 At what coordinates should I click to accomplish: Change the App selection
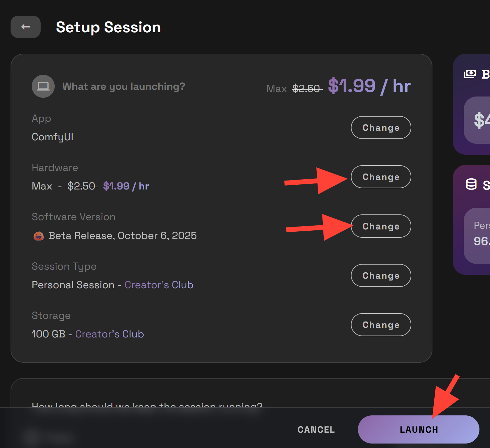[x=381, y=127]
